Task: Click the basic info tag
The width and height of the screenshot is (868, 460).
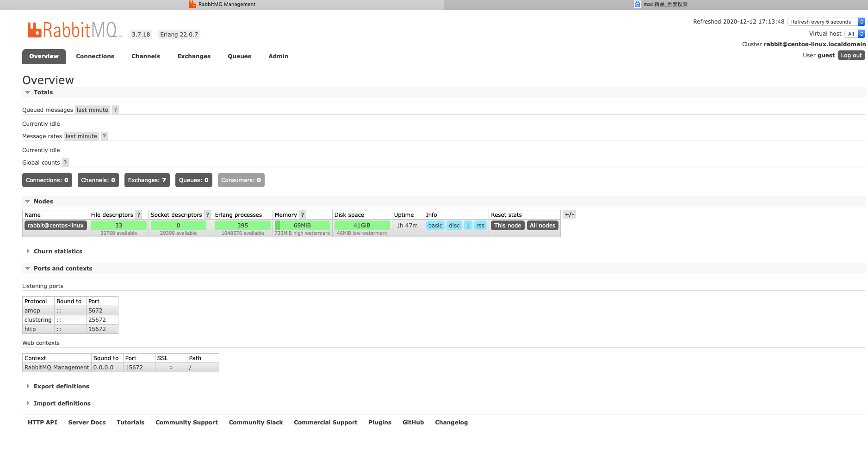Action: (435, 226)
